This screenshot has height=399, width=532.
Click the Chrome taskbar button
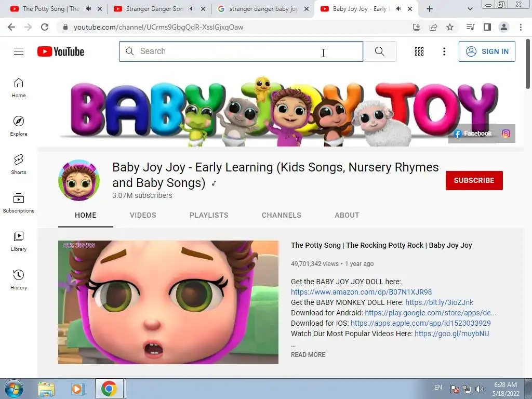[x=109, y=389]
